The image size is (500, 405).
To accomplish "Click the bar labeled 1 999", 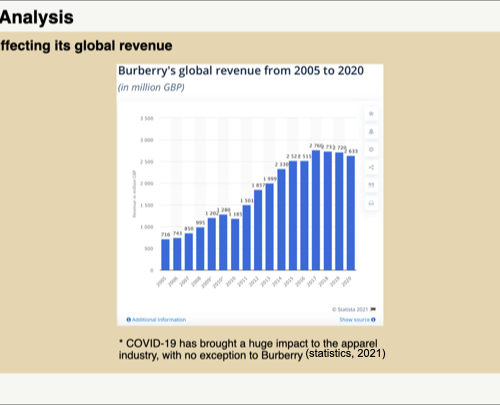I will pos(270,227).
